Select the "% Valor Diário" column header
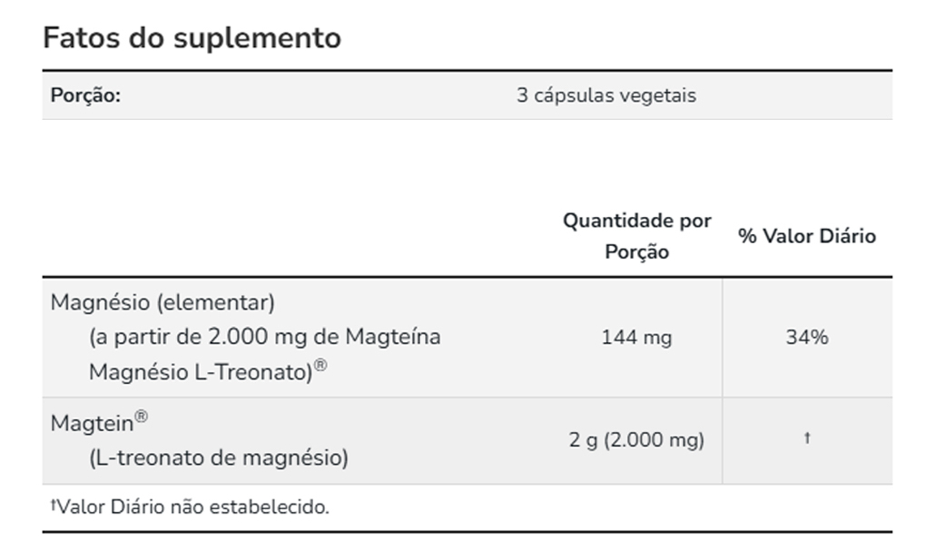935x560 pixels. coord(807,236)
